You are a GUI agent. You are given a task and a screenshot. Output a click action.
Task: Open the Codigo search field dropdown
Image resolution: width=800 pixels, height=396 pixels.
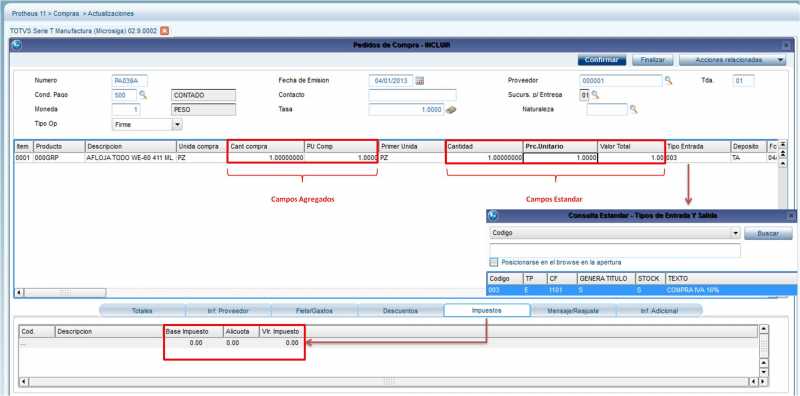[735, 233]
